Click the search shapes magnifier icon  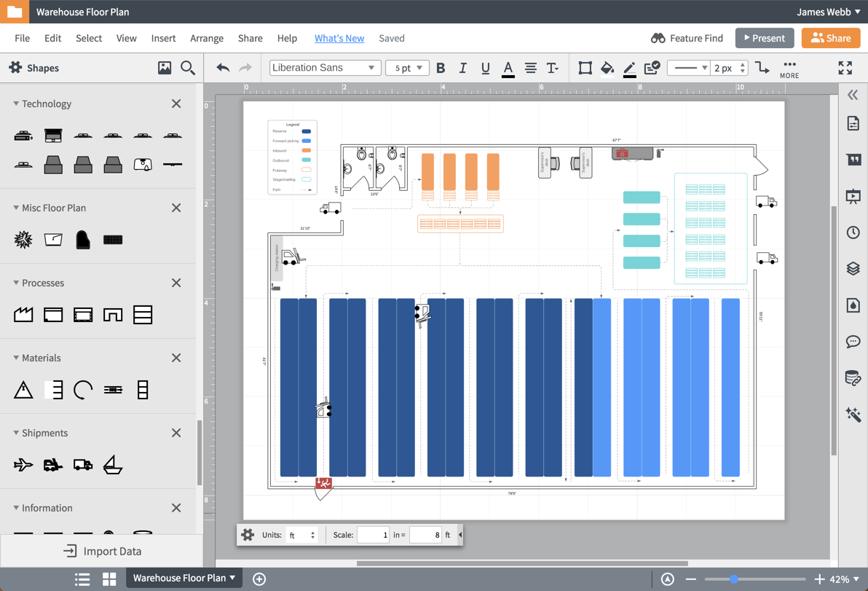[188, 68]
